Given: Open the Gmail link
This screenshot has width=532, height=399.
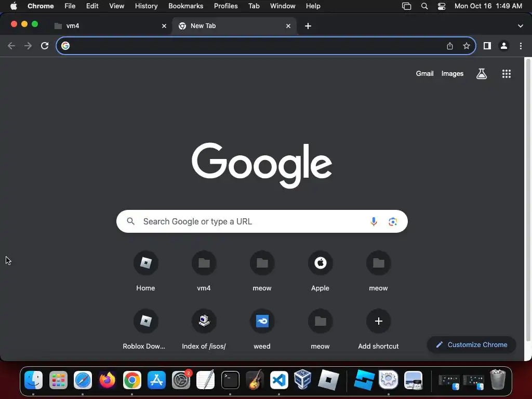Looking at the screenshot, I should click(x=425, y=74).
